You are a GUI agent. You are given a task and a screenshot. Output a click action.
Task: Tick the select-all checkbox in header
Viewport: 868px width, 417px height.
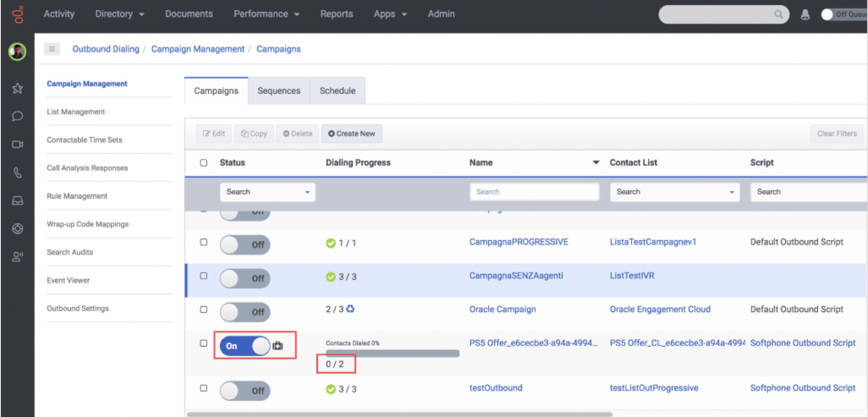[x=204, y=163]
